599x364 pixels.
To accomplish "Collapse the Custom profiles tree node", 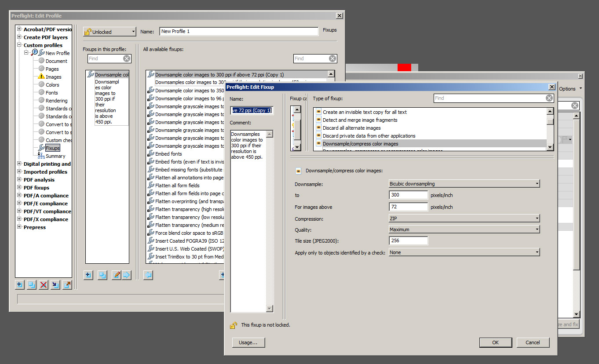I will click(x=19, y=45).
